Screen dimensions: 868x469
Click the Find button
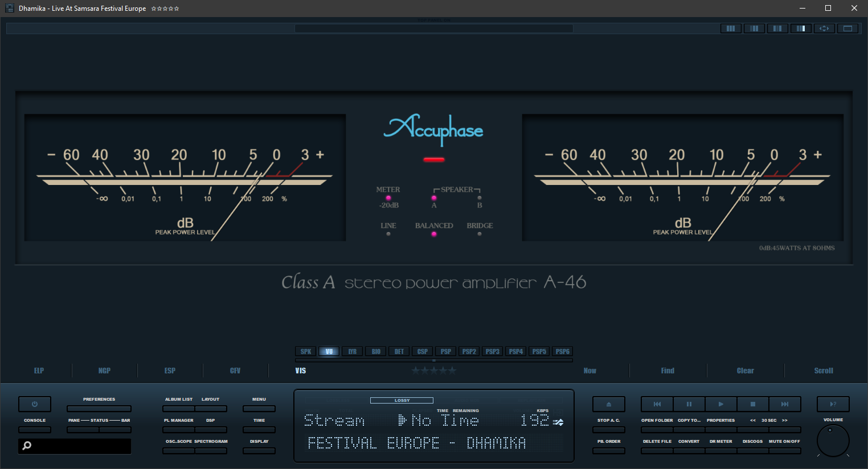point(668,371)
